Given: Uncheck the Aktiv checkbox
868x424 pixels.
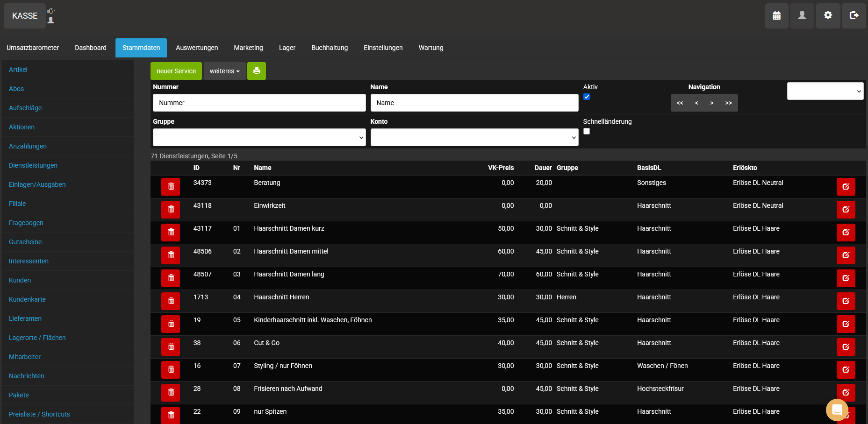Looking at the screenshot, I should 587,97.
